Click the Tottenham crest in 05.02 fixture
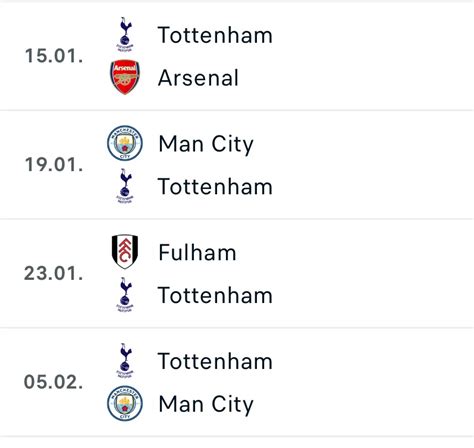Screen dimensions: 474x448 [125, 361]
